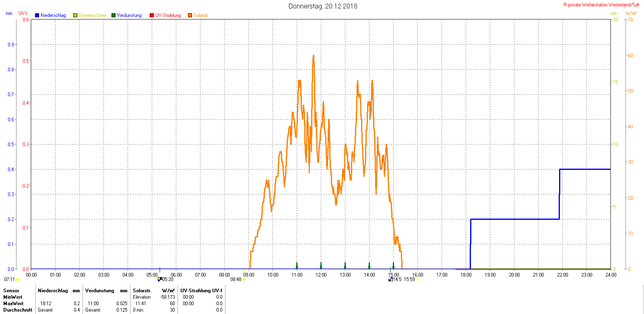Click the Elevation value -58.173
This screenshot has height=314, width=644.
[168, 297]
